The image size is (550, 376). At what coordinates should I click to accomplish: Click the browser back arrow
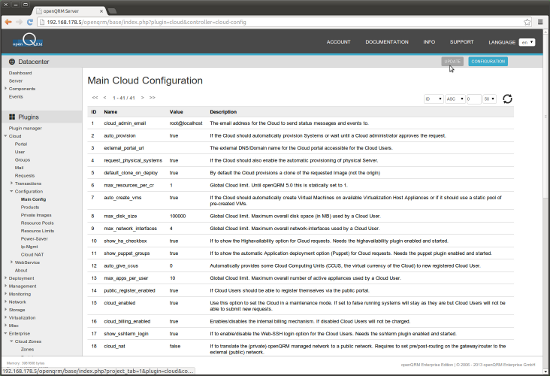pos(8,22)
